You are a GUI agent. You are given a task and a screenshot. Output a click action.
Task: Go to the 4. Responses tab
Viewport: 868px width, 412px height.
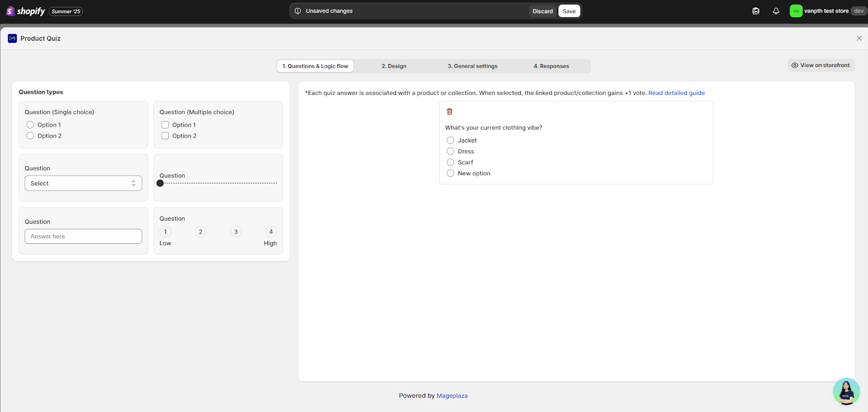tap(551, 66)
